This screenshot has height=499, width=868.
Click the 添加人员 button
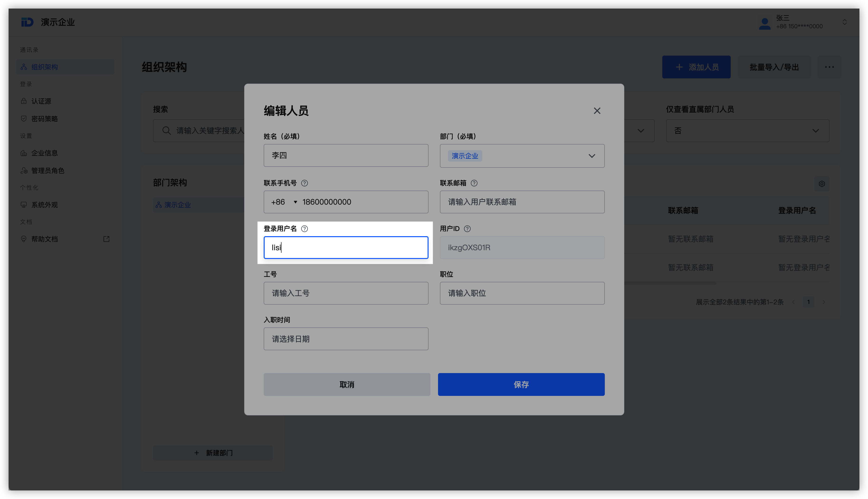696,67
